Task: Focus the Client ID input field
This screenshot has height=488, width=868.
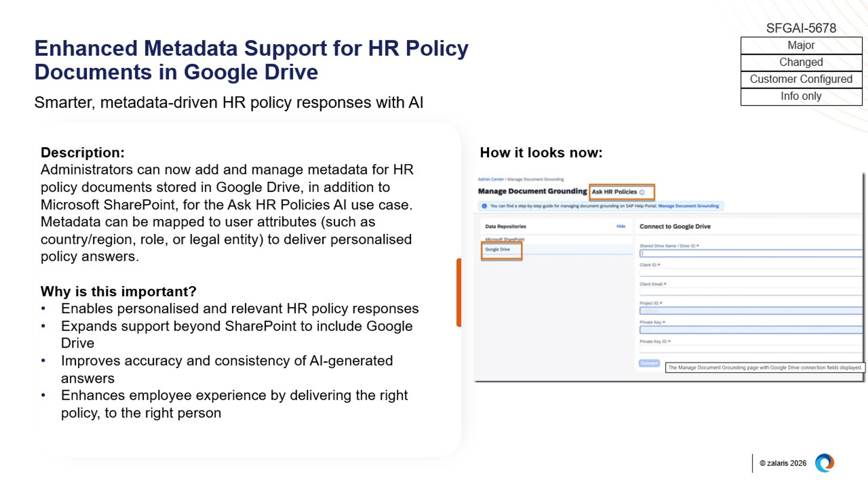Action: [x=751, y=272]
